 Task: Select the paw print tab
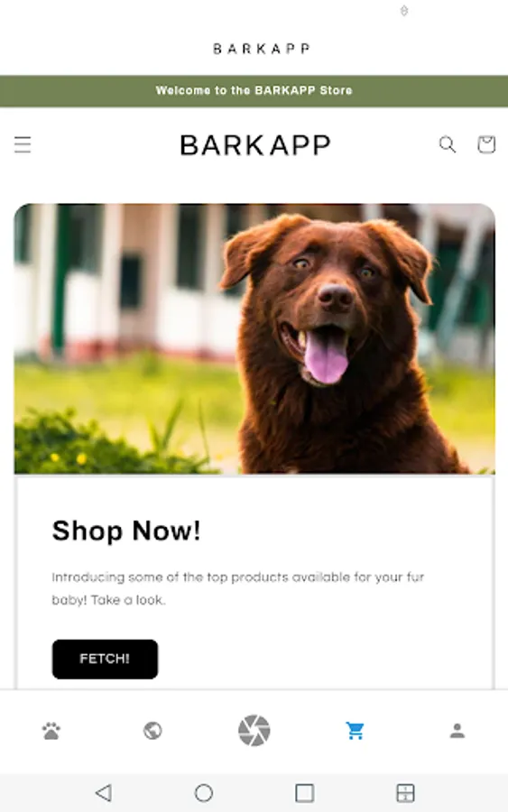(x=51, y=731)
